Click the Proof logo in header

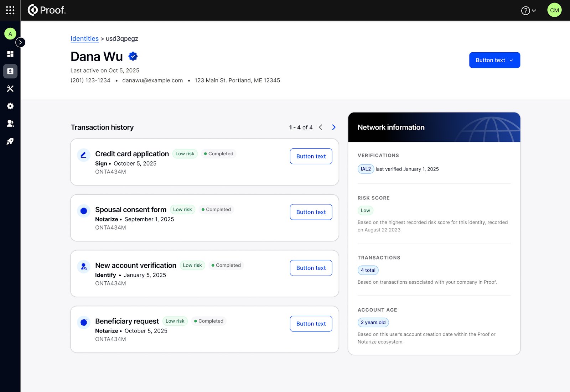pyautogui.click(x=47, y=10)
